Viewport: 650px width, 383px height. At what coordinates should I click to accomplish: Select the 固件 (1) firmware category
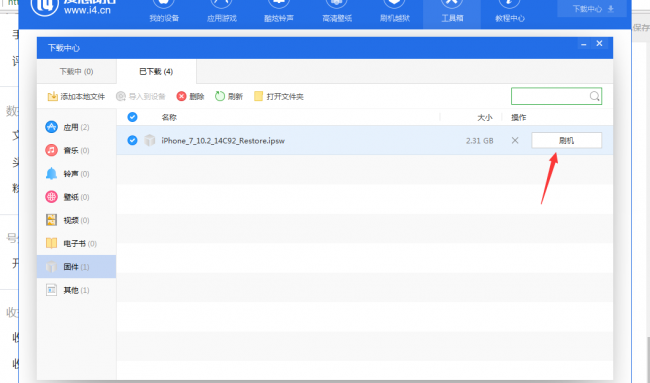[x=76, y=267]
